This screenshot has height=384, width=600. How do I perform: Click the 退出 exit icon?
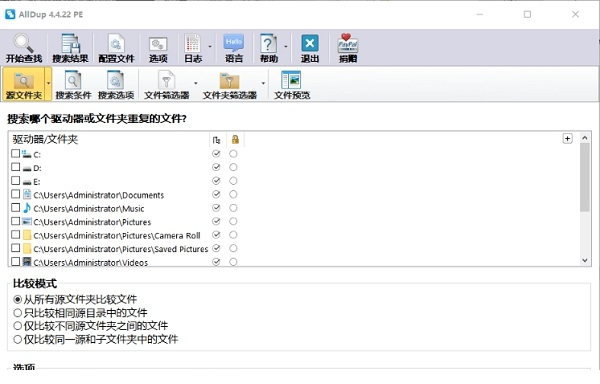[310, 48]
